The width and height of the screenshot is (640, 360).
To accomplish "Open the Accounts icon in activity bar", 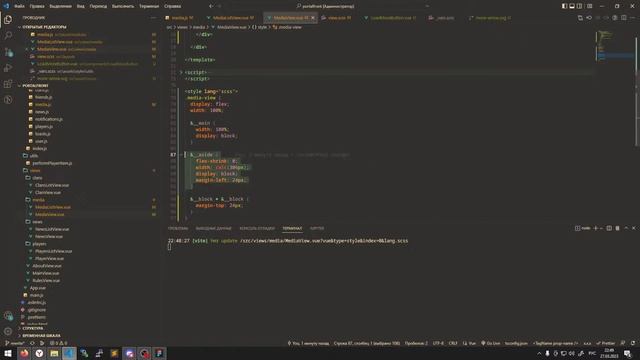I will (x=8, y=316).
